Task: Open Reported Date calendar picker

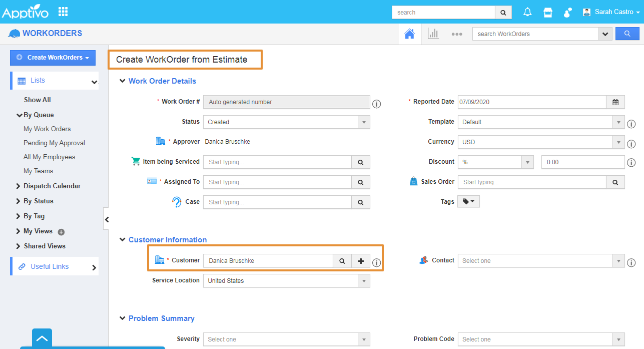Action: 615,102
